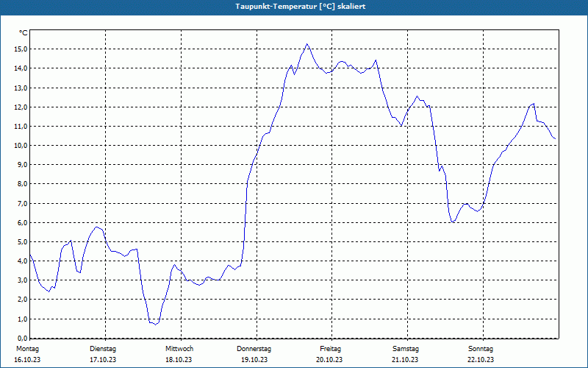Click the Freitag day label

(x=330, y=349)
